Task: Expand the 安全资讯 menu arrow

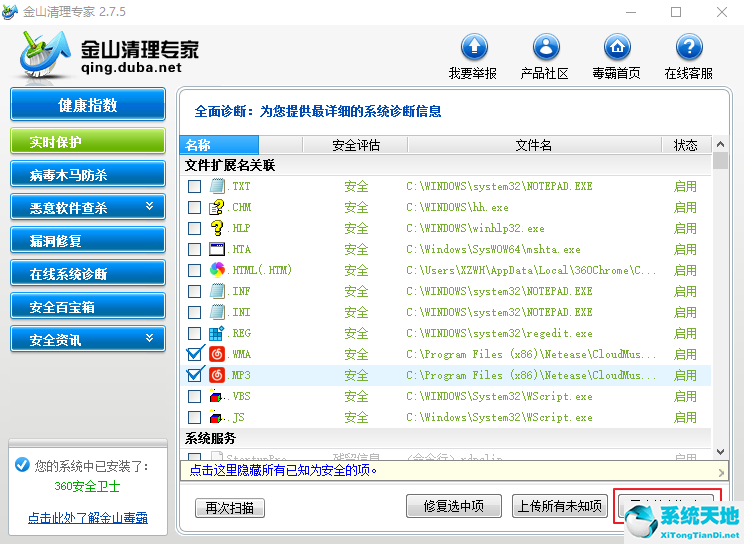Action: (x=149, y=338)
